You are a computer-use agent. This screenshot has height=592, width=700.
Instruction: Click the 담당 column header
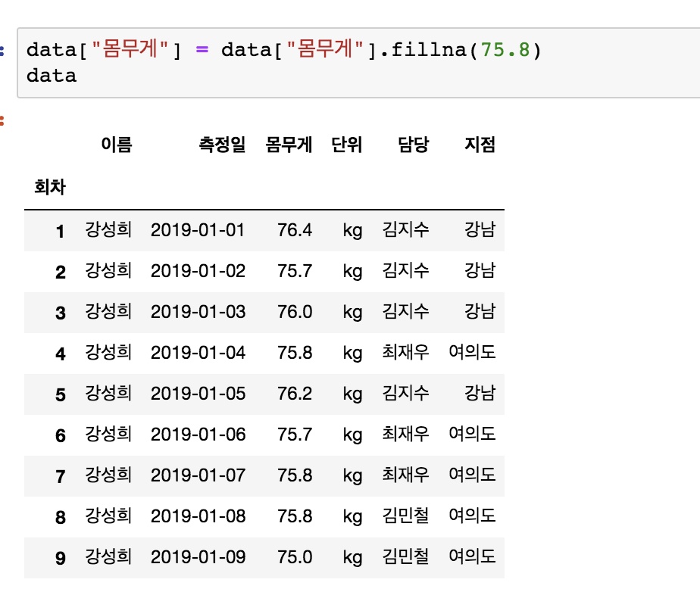pos(411,145)
